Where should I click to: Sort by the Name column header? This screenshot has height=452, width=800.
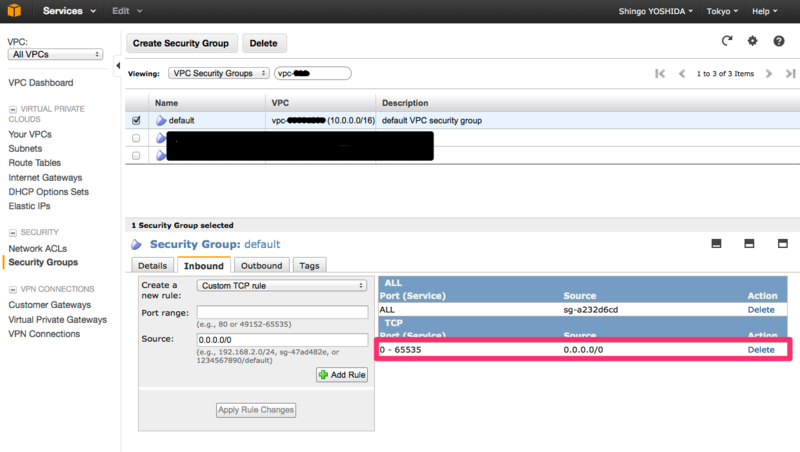pos(166,103)
